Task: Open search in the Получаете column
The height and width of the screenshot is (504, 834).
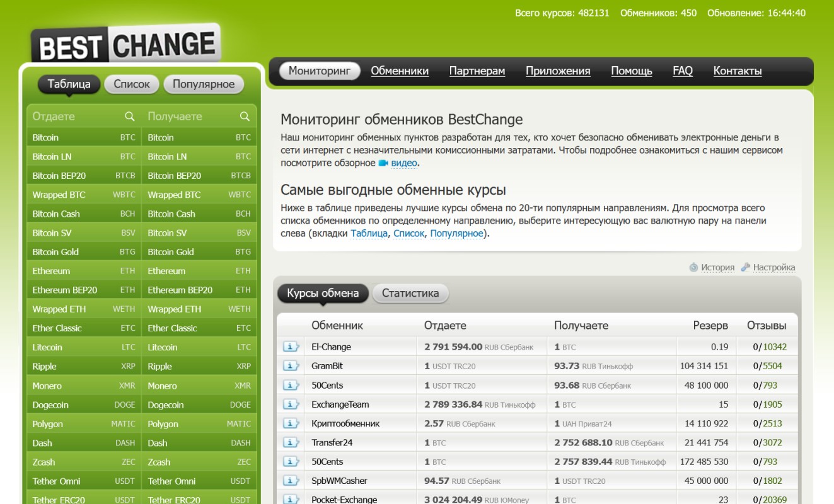Action: point(245,117)
